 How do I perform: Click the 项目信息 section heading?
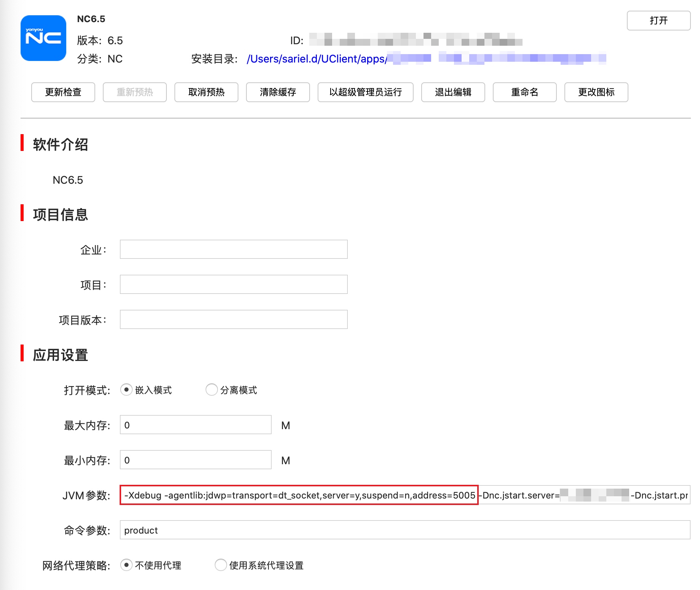click(61, 215)
